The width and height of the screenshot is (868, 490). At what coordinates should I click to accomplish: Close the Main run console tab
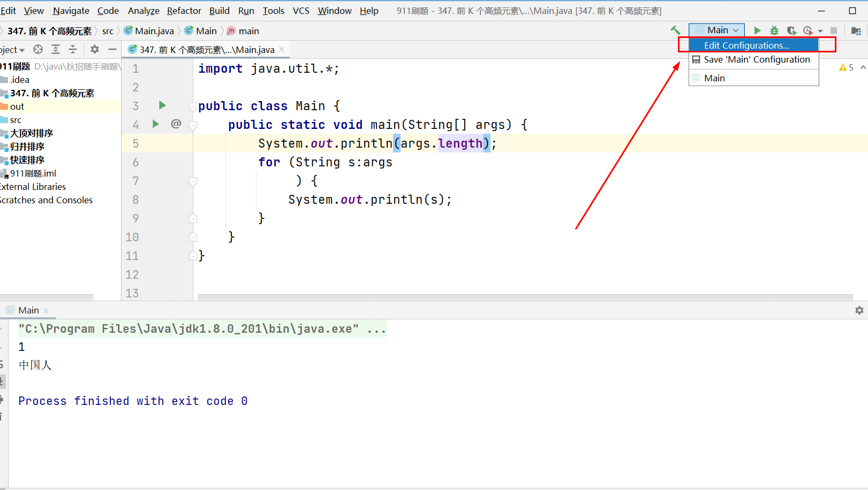(x=46, y=311)
